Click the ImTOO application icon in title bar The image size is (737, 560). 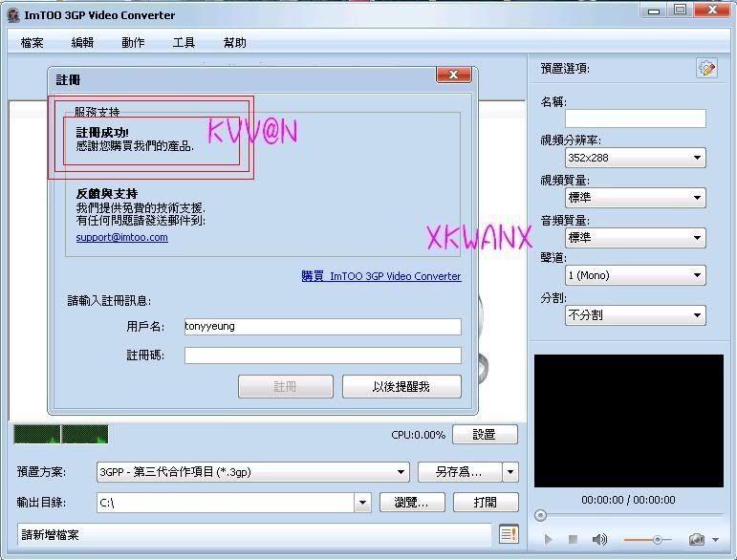[x=13, y=15]
